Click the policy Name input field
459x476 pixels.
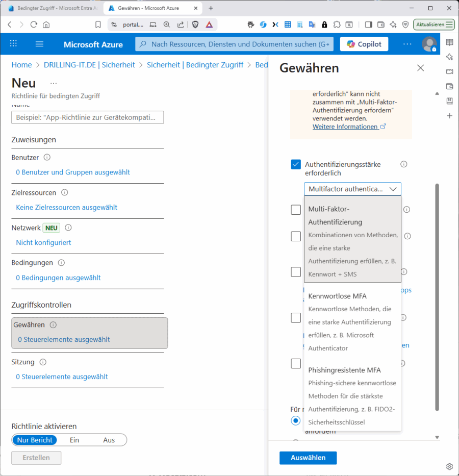(x=87, y=117)
